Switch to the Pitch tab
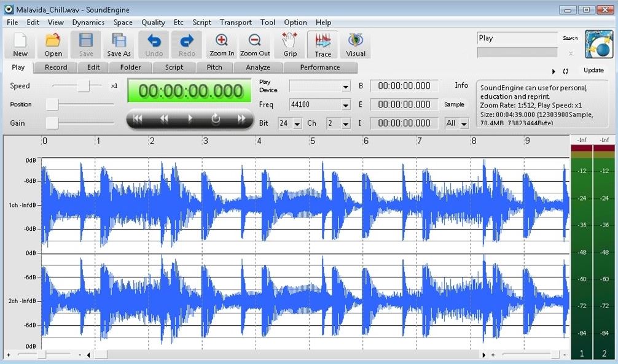618x364 pixels. pyautogui.click(x=214, y=68)
